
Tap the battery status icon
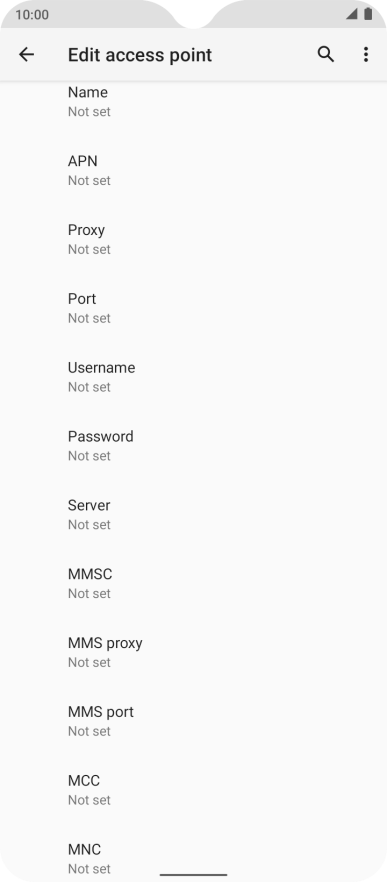(x=368, y=14)
